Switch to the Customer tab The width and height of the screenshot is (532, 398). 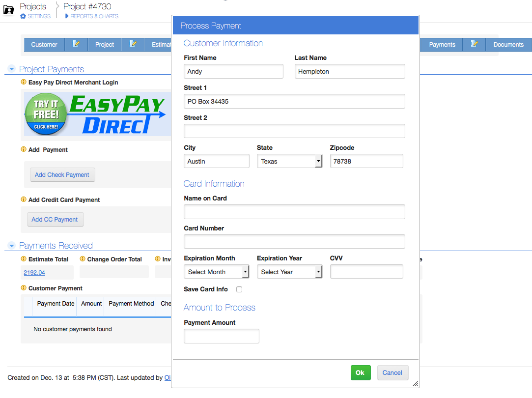point(44,44)
